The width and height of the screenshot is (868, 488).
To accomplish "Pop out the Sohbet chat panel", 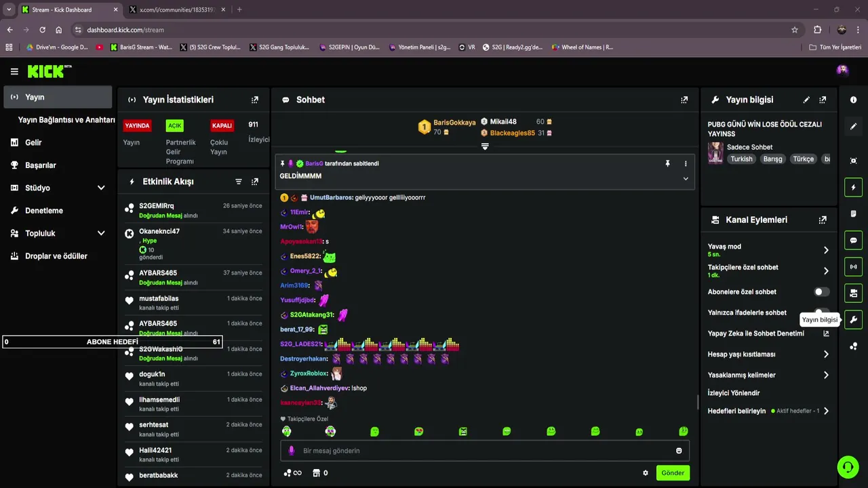I will (x=684, y=100).
